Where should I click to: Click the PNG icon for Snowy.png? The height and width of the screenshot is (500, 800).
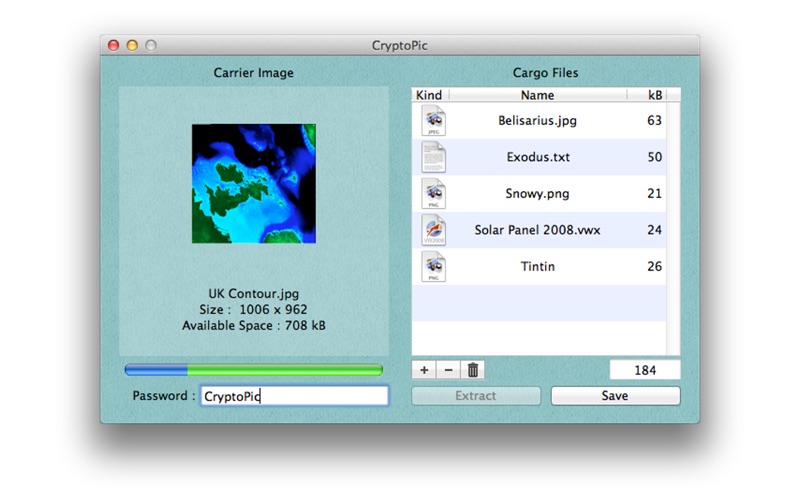[434, 194]
